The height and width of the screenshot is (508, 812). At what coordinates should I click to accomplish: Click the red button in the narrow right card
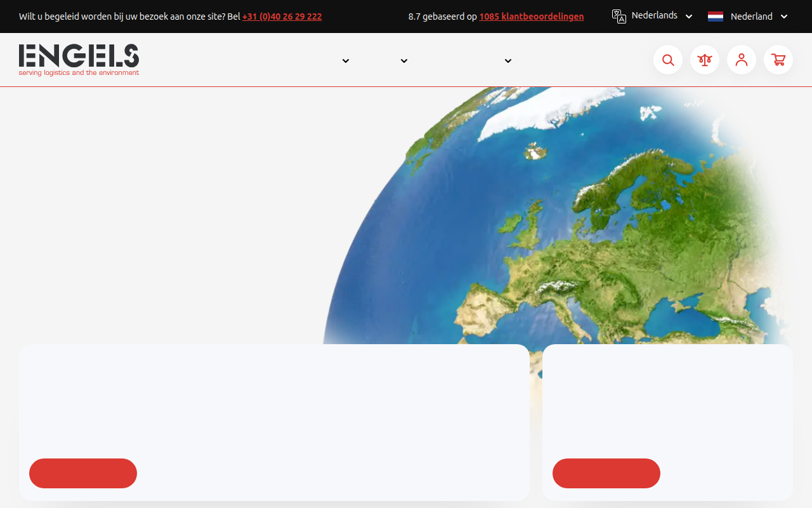pos(606,473)
